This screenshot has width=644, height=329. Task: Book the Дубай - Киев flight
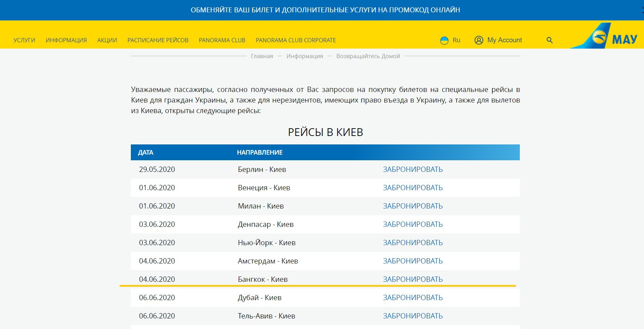point(413,298)
